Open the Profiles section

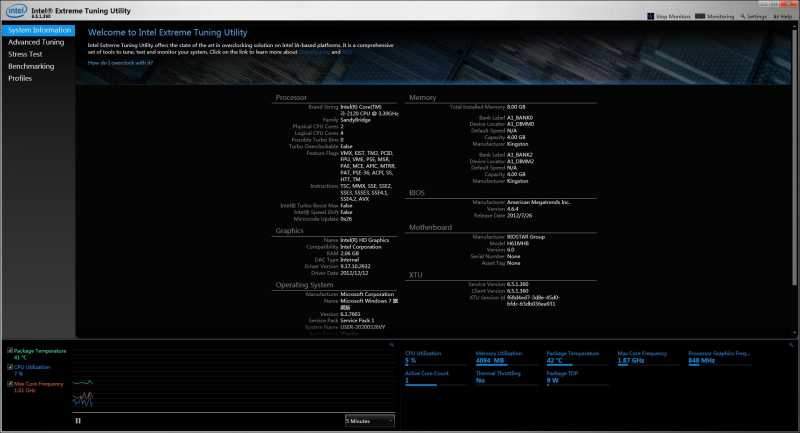pos(20,78)
